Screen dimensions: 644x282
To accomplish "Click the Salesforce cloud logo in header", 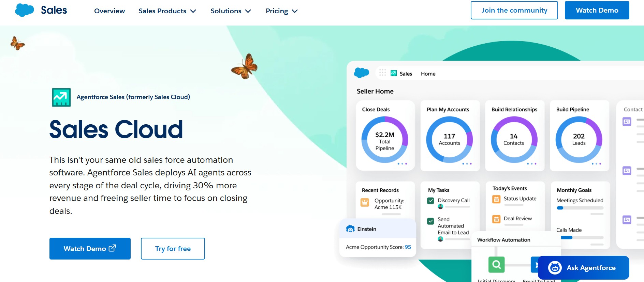I will click(25, 10).
